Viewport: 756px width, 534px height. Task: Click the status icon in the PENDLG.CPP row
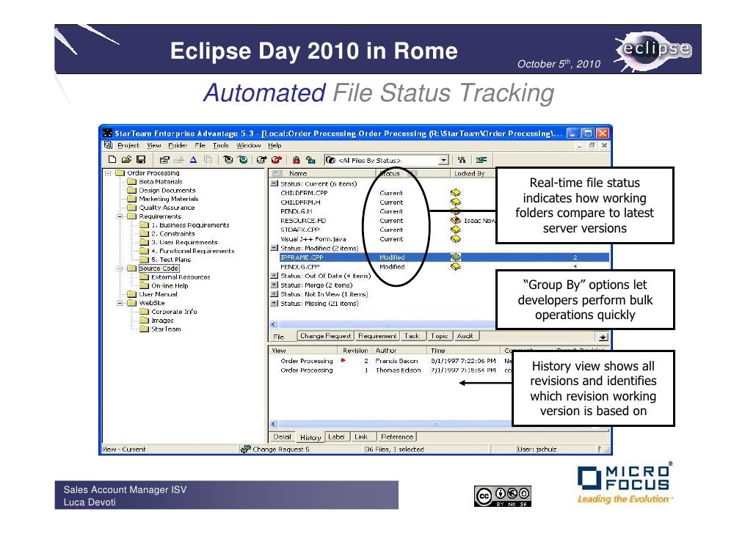click(x=456, y=266)
